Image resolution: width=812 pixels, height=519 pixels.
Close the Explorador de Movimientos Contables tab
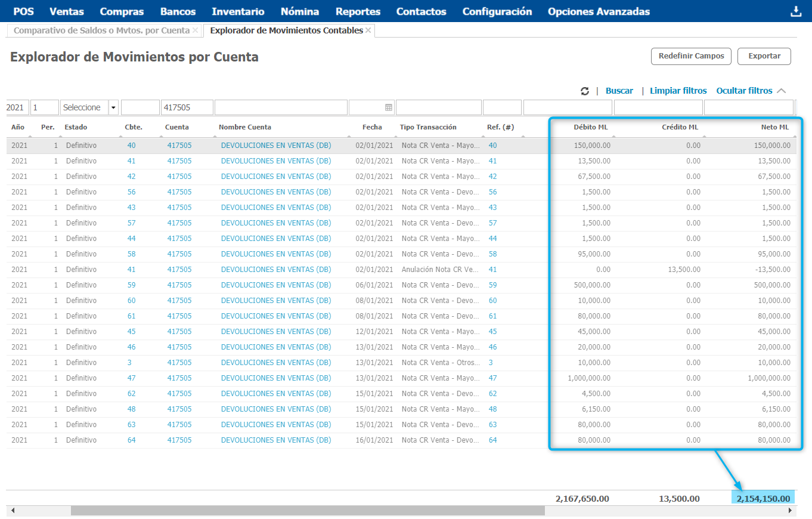(368, 30)
